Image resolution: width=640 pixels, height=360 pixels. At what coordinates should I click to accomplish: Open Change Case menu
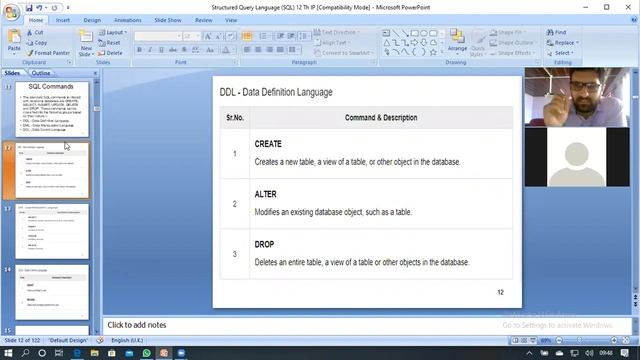point(210,50)
